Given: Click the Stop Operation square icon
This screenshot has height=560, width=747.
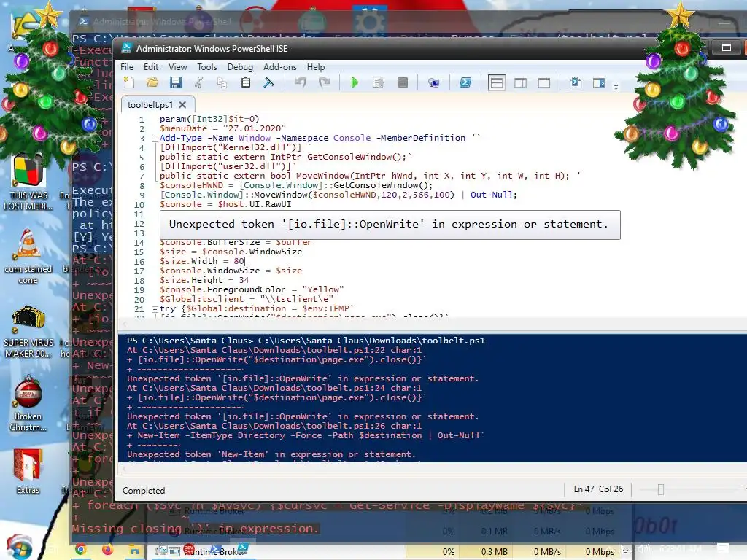Looking at the screenshot, I should click(403, 83).
